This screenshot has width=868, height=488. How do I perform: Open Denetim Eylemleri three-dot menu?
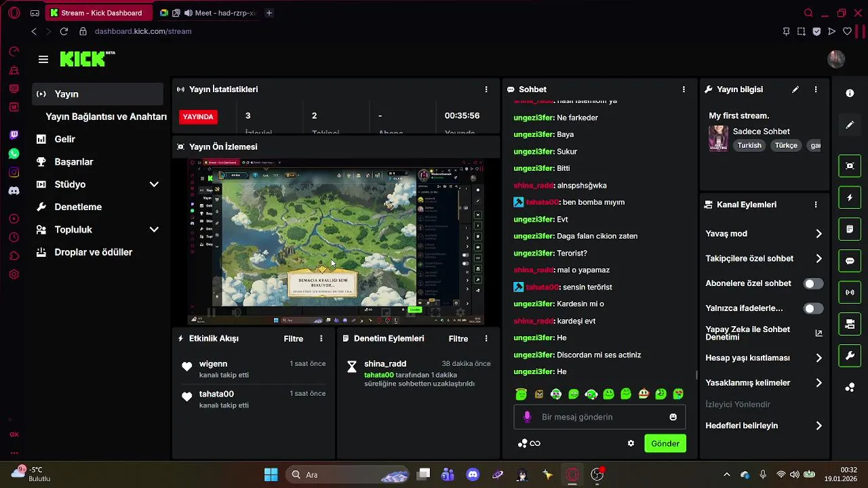pos(486,338)
